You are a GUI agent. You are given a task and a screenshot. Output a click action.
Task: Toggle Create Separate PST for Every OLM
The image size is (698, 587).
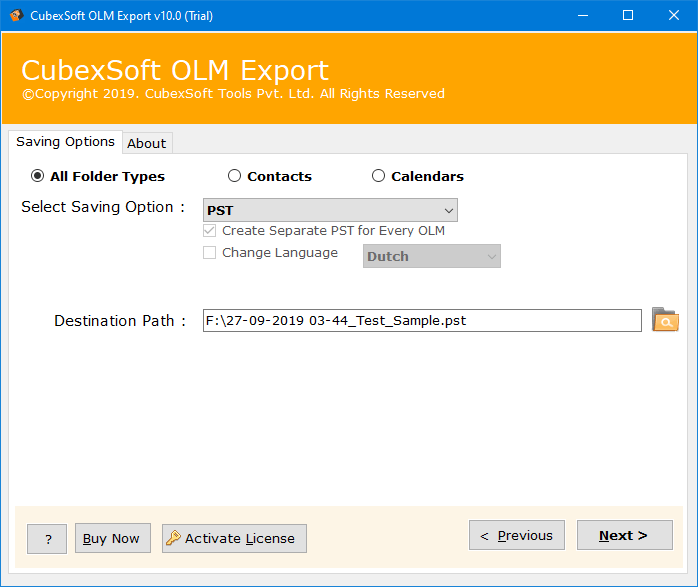[x=210, y=230]
